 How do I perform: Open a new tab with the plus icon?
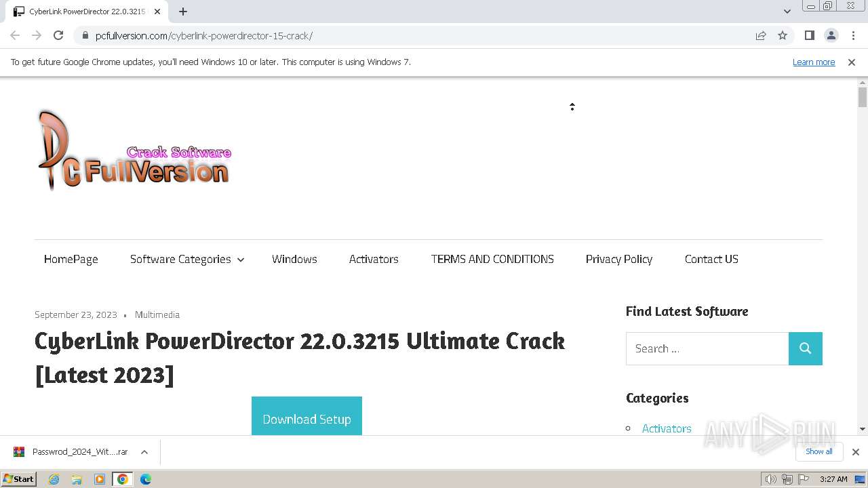(183, 12)
